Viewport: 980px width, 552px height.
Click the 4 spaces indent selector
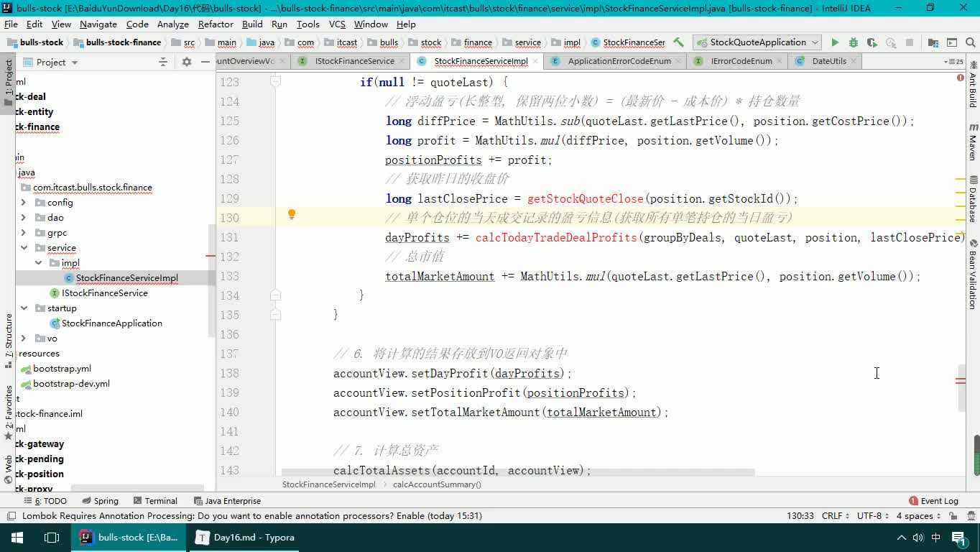pos(919,516)
